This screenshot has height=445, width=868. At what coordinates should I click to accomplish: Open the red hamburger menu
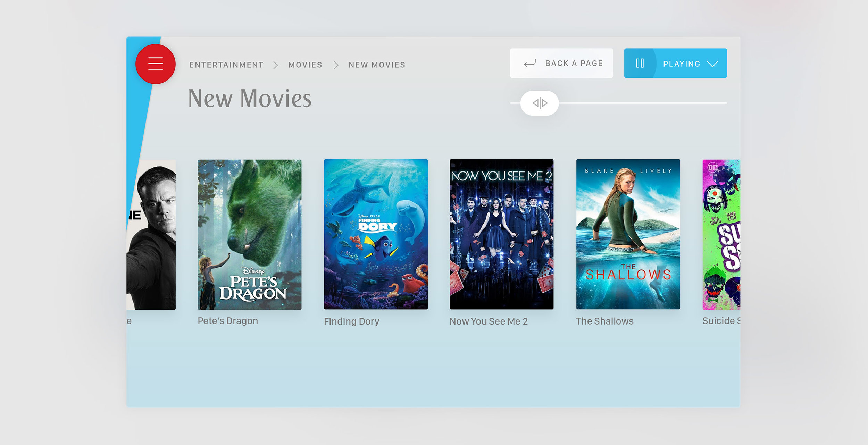(156, 64)
